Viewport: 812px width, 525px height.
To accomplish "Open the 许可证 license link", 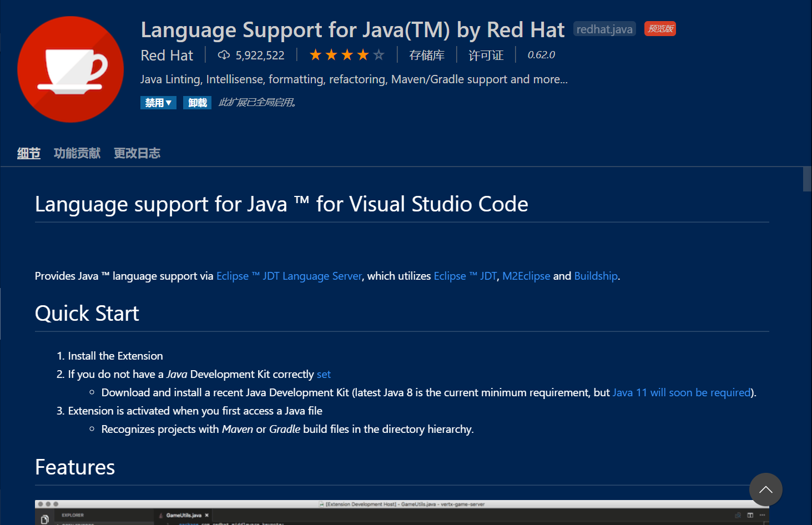I will (486, 55).
